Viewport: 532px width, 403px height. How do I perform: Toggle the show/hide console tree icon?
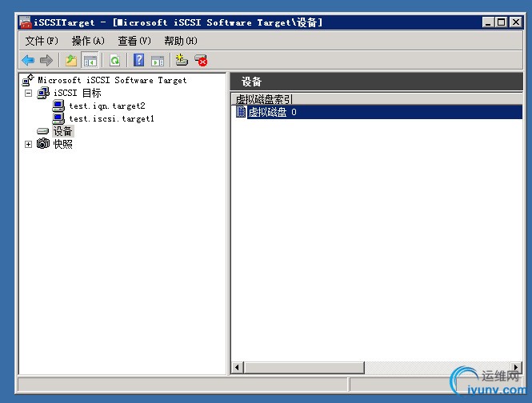90,61
